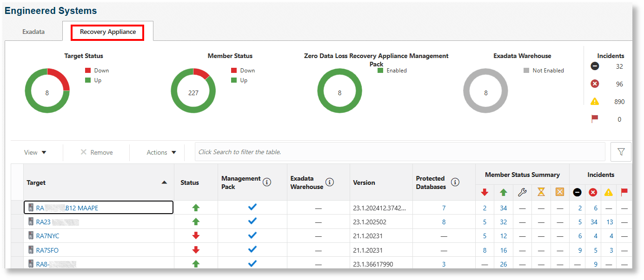The width and height of the screenshot is (644, 280).
Task: Click the hourglass icon column header
Action: [541, 192]
